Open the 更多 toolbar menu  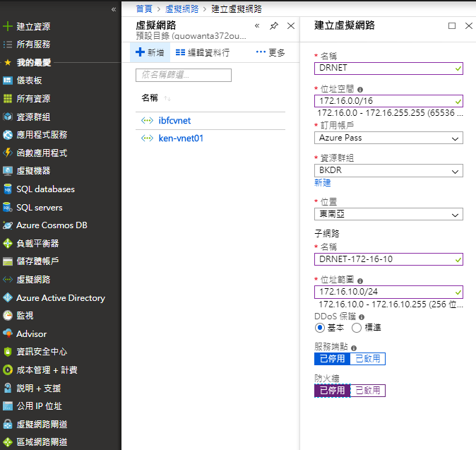tap(270, 52)
